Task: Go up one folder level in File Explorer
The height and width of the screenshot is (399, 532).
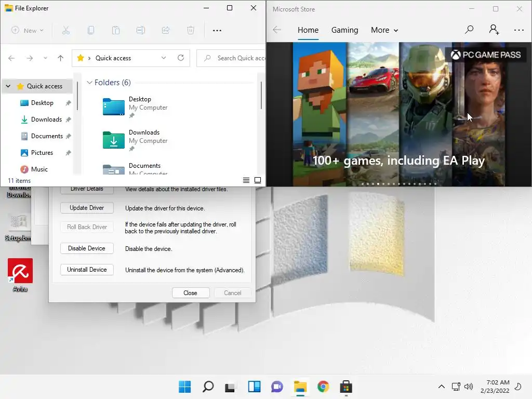Action: coord(60,58)
